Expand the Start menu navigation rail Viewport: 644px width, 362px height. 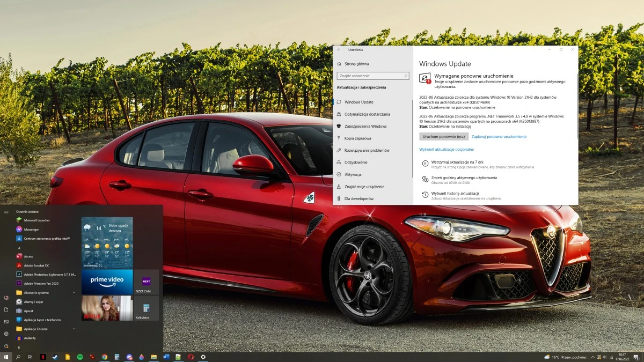point(6,211)
